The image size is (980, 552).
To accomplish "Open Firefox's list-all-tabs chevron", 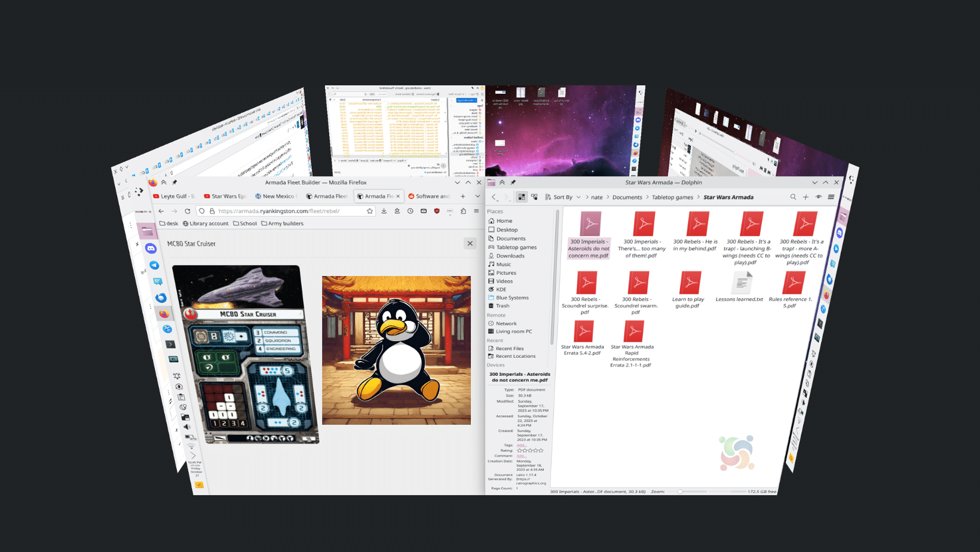I will 477,196.
